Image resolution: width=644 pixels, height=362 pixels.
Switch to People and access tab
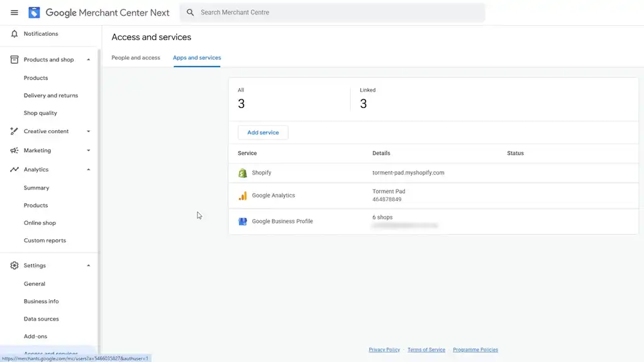[136, 58]
